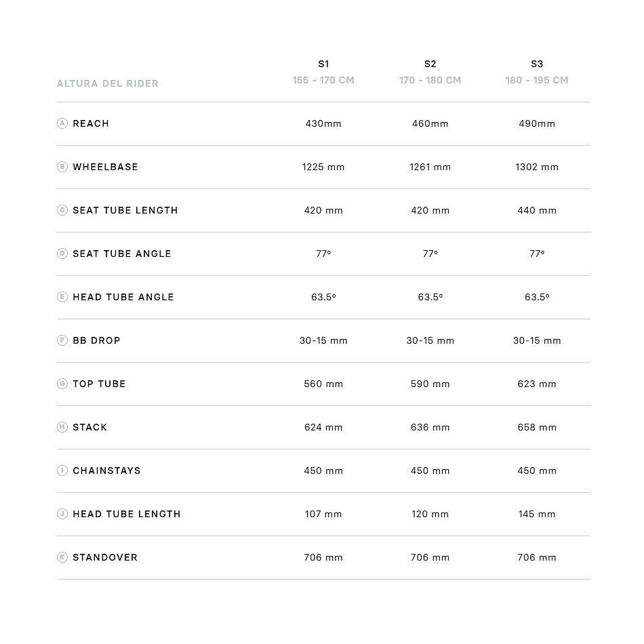Select the circled G icon beside Top Tube

click(62, 384)
